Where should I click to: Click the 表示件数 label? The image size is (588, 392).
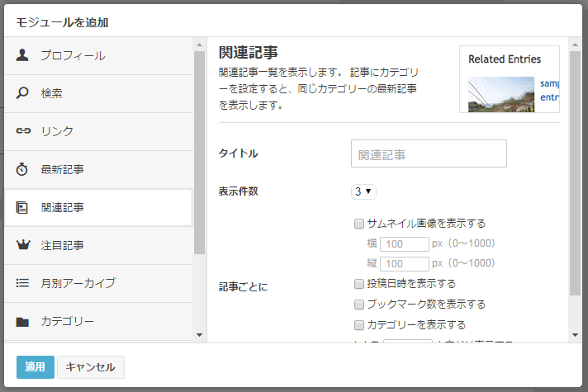pyautogui.click(x=239, y=191)
